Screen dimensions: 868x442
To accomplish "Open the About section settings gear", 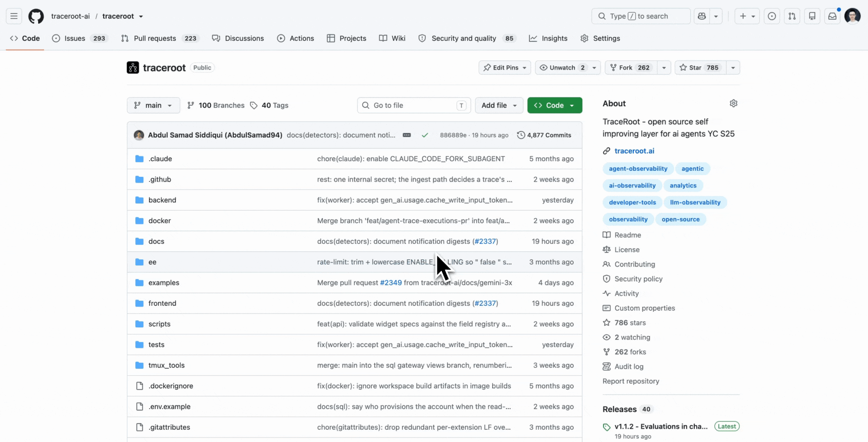I will tap(733, 104).
